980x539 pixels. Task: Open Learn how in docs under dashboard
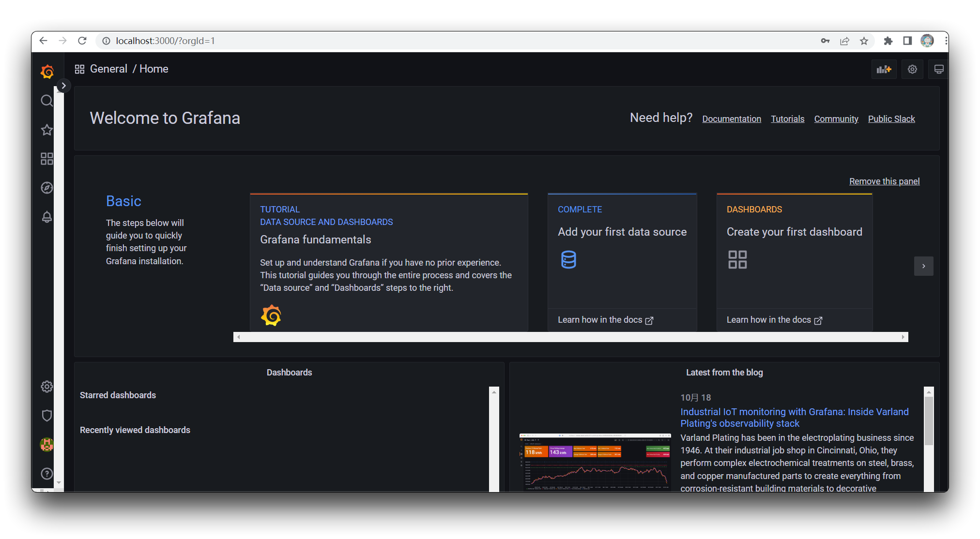pos(774,320)
